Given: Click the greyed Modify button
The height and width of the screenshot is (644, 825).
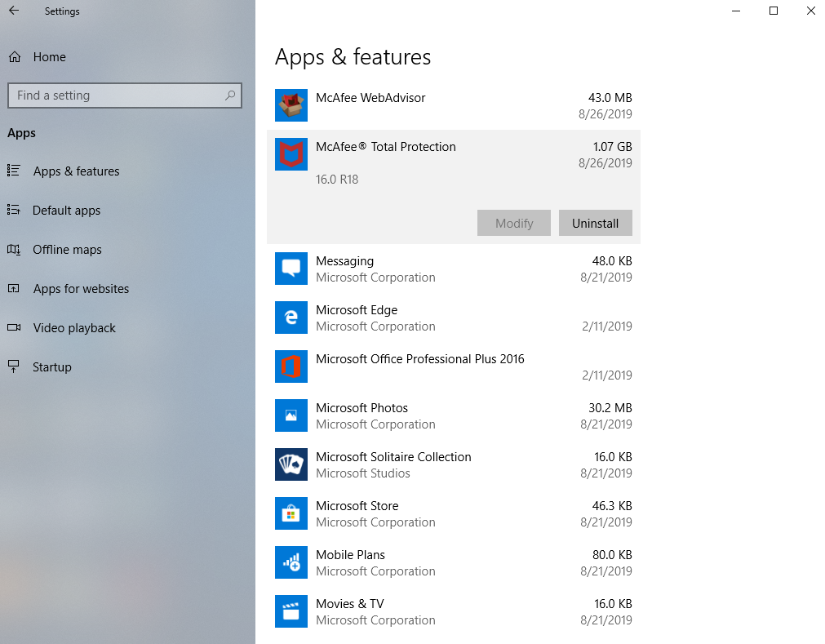Looking at the screenshot, I should (514, 223).
